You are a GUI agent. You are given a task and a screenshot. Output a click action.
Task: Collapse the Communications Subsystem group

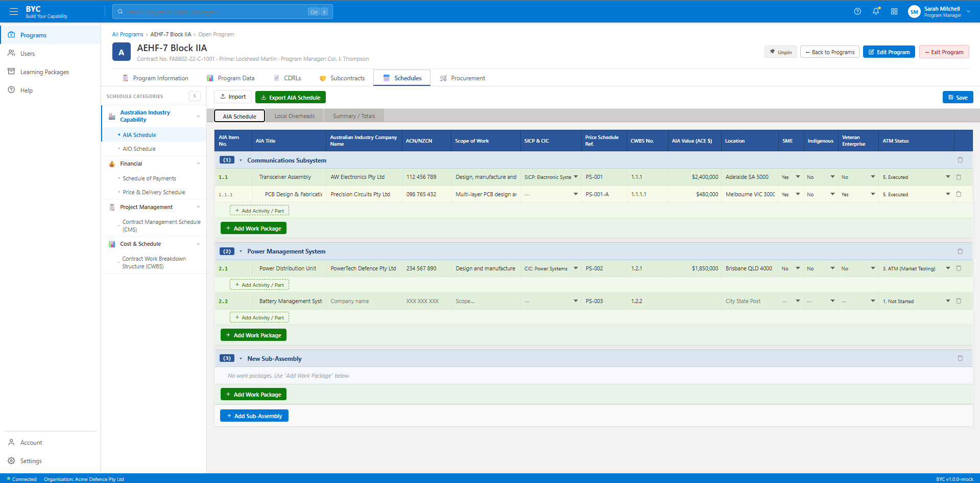[241, 160]
